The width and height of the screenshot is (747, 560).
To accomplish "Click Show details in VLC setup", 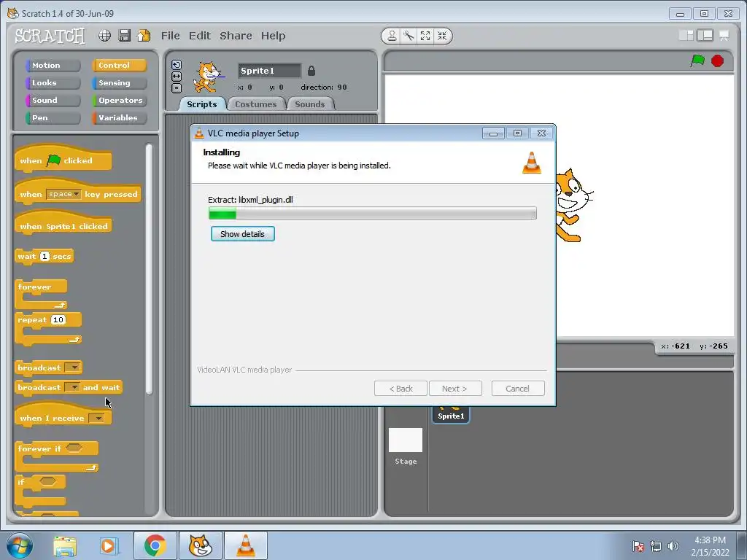I will [x=242, y=234].
